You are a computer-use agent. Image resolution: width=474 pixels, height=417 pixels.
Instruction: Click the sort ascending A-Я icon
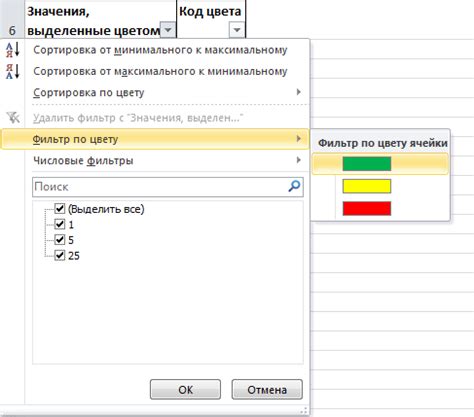click(13, 50)
